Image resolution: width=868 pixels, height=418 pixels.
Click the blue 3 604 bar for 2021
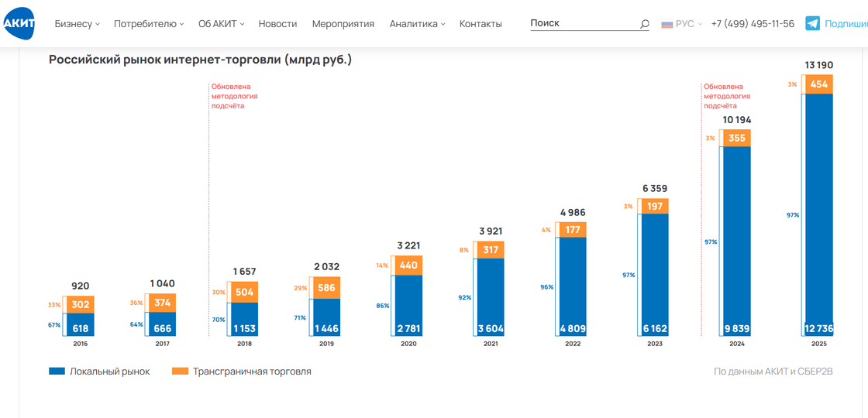[x=491, y=297]
